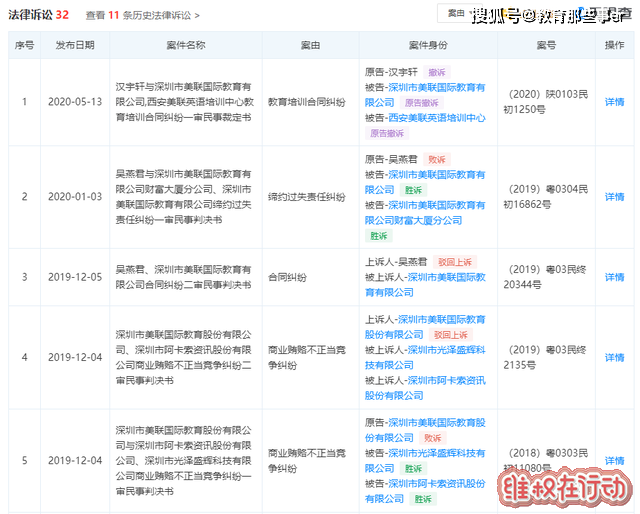
Task: Select 商业贿赂不正当竞争纠纷 cause cell in row 5
Action: coord(307,461)
